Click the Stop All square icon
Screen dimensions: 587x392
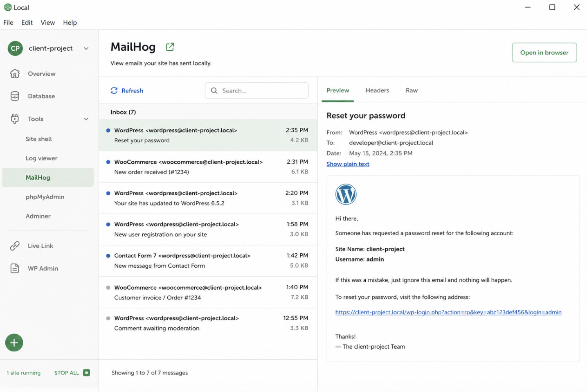[86, 373]
